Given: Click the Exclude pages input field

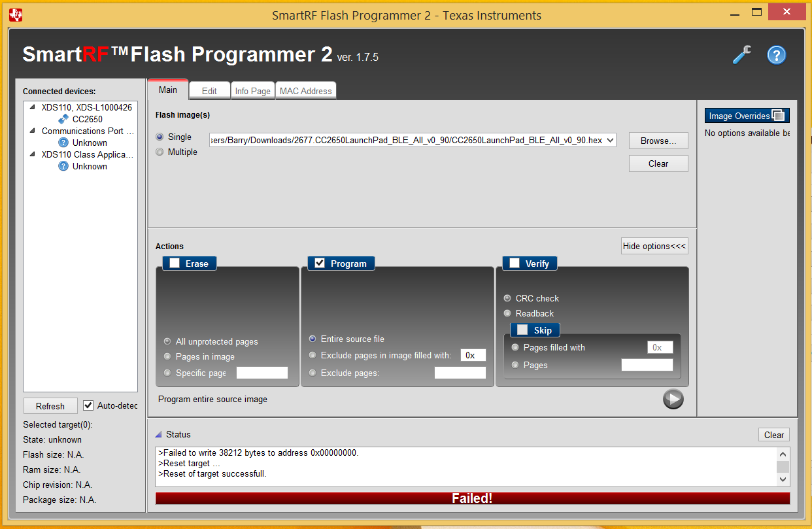Looking at the screenshot, I should coord(460,373).
